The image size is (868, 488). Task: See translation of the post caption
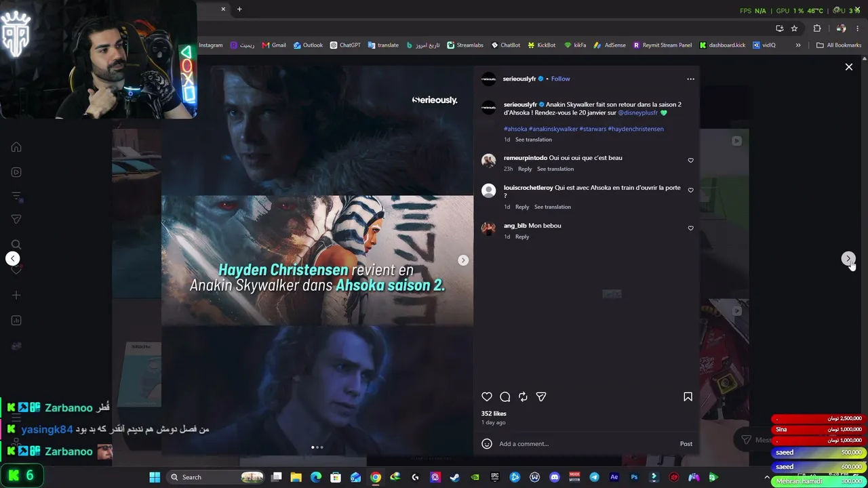click(534, 140)
